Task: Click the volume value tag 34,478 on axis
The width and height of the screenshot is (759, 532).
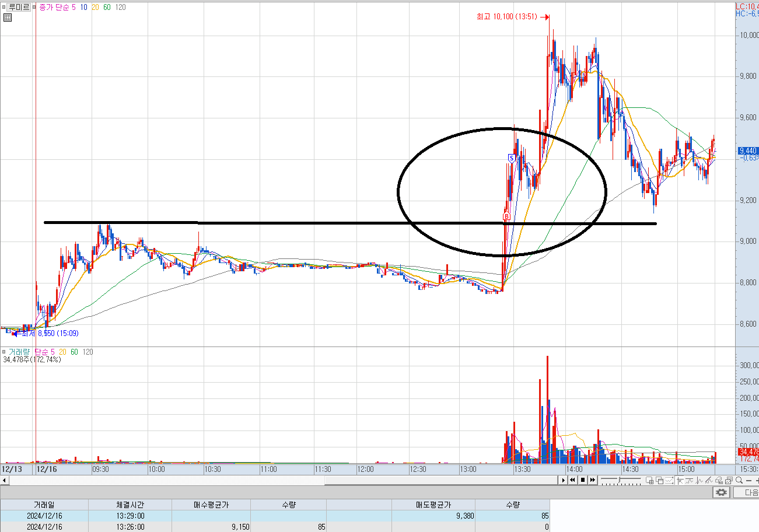Action: 748,452
